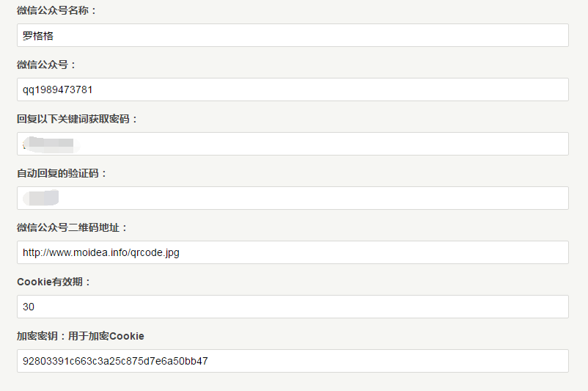Screen dimensions: 588x391
Task: Place cursor after the value 30
Action: click(34, 307)
